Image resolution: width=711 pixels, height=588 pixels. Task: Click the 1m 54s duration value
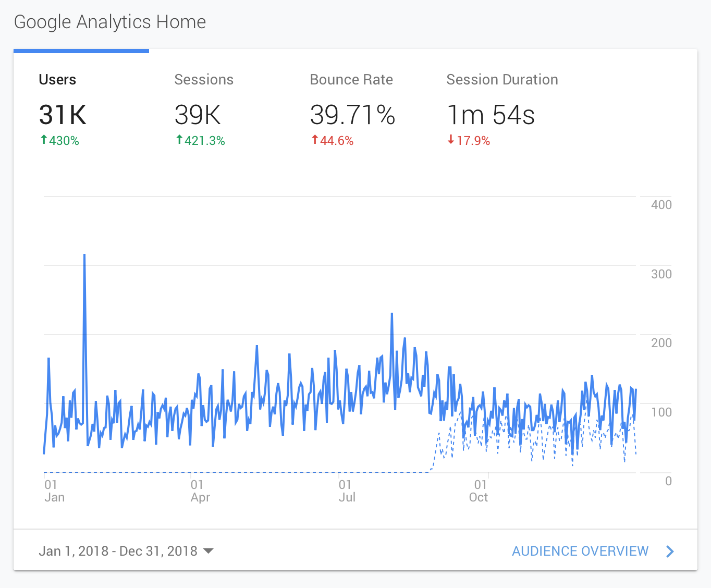pyautogui.click(x=491, y=115)
